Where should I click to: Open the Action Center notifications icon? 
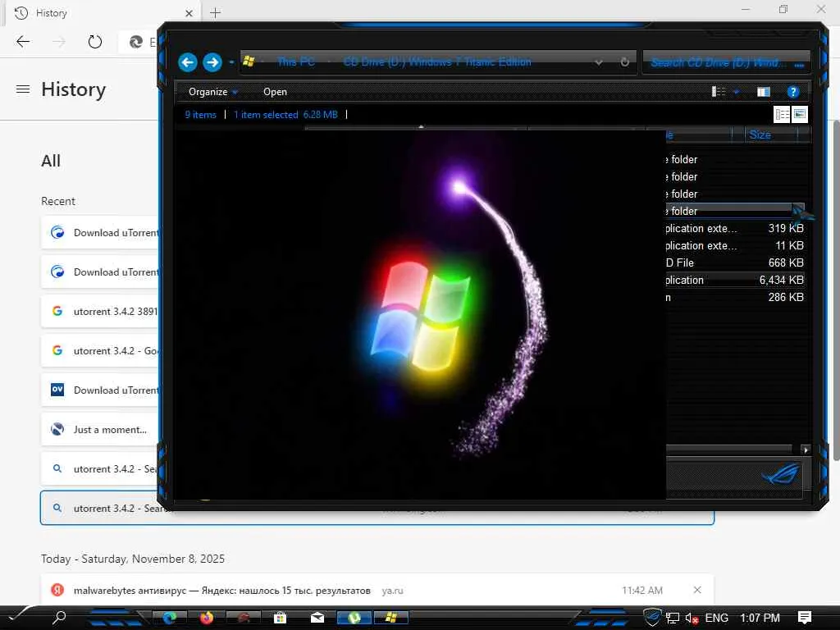805,618
